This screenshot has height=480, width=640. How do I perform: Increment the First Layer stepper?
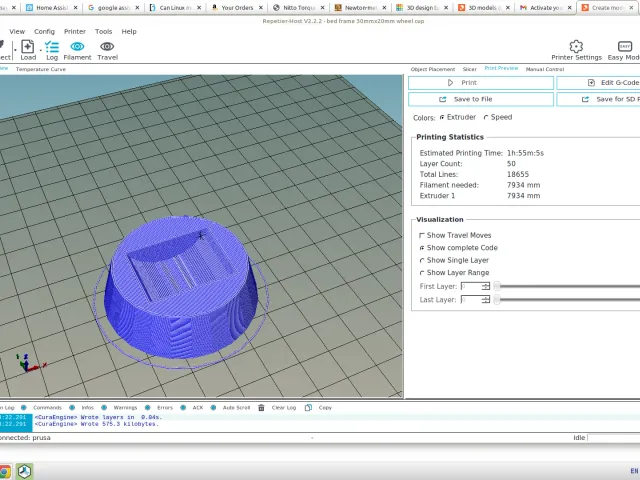(x=485, y=284)
